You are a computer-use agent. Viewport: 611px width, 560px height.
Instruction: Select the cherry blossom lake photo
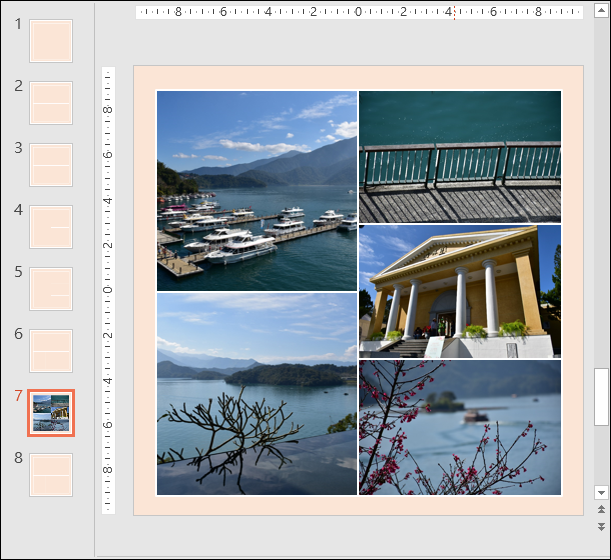[460, 428]
